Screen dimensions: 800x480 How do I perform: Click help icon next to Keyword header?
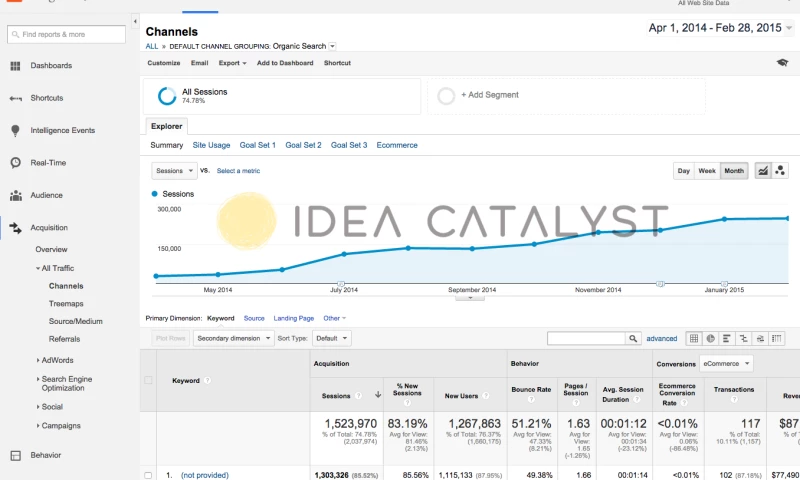[208, 381]
